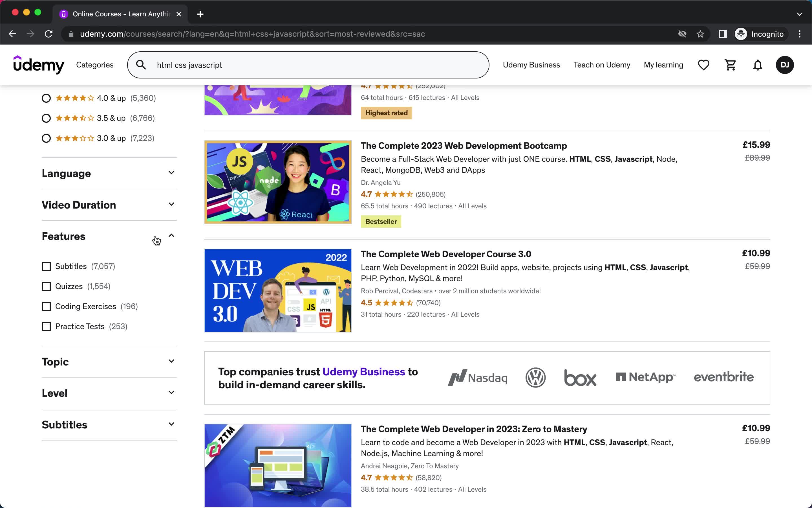Click the Incognito indicator
Image resolution: width=812 pixels, height=508 pixels.
click(760, 34)
